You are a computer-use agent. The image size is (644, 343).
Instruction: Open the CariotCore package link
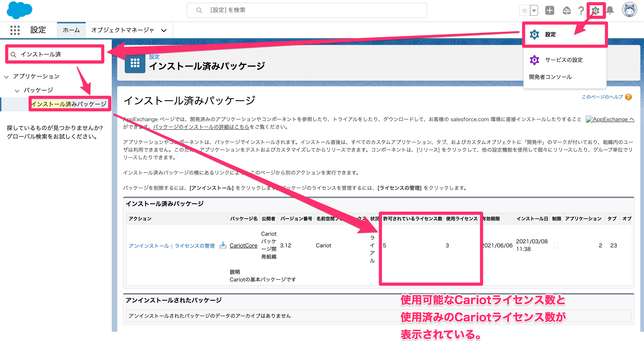click(243, 246)
